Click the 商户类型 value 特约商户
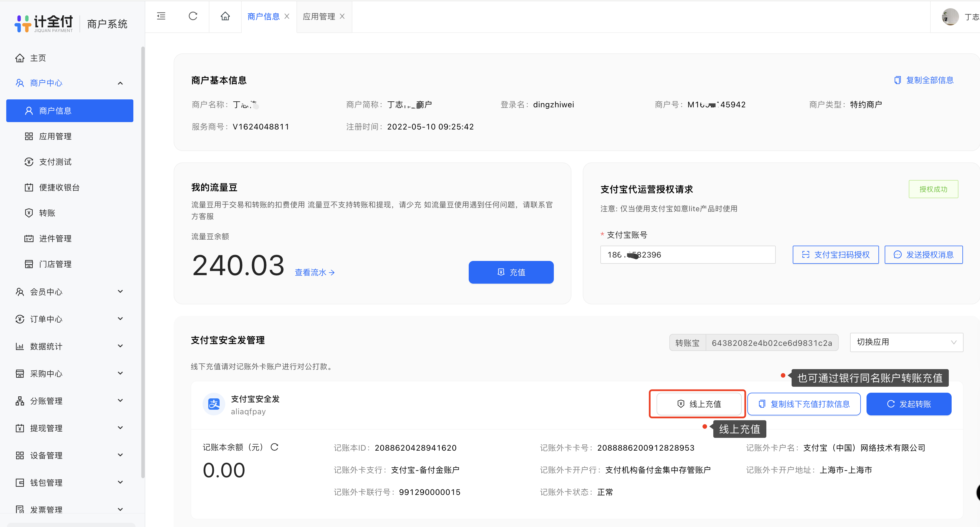This screenshot has width=980, height=527. point(866,105)
